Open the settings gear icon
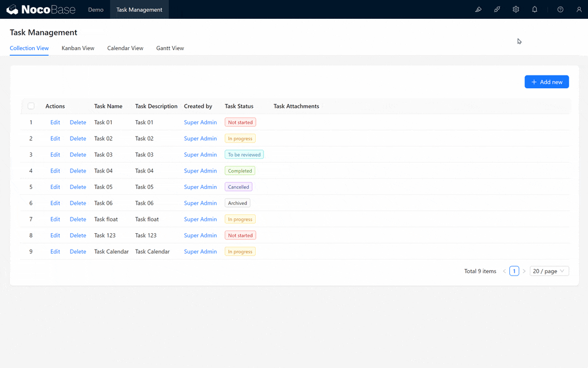 pos(516,9)
